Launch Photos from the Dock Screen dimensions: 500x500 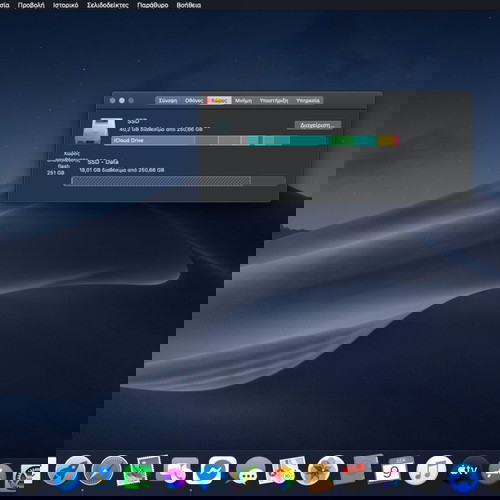[x=283, y=475]
